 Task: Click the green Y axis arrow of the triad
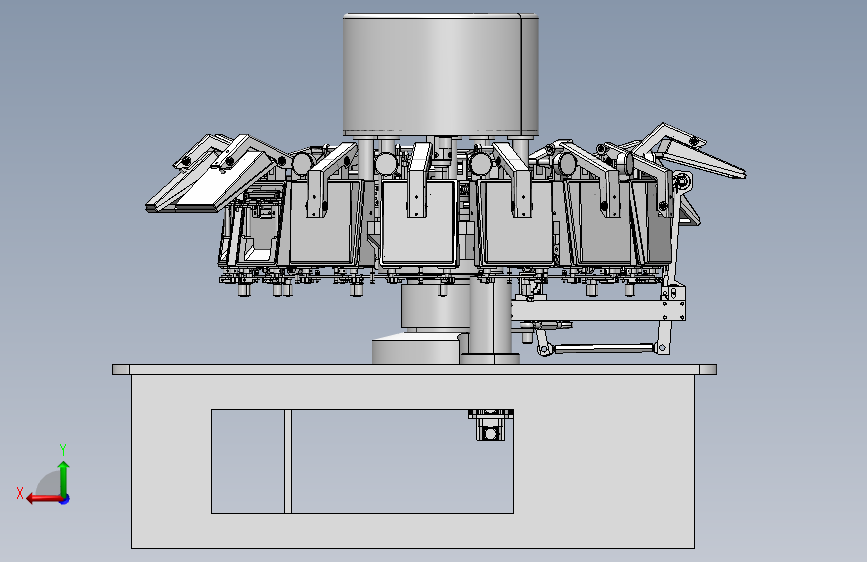pyautogui.click(x=64, y=479)
